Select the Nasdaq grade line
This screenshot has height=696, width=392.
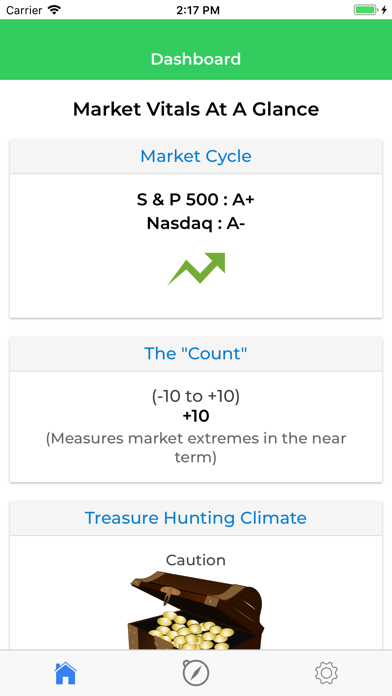pos(196,224)
